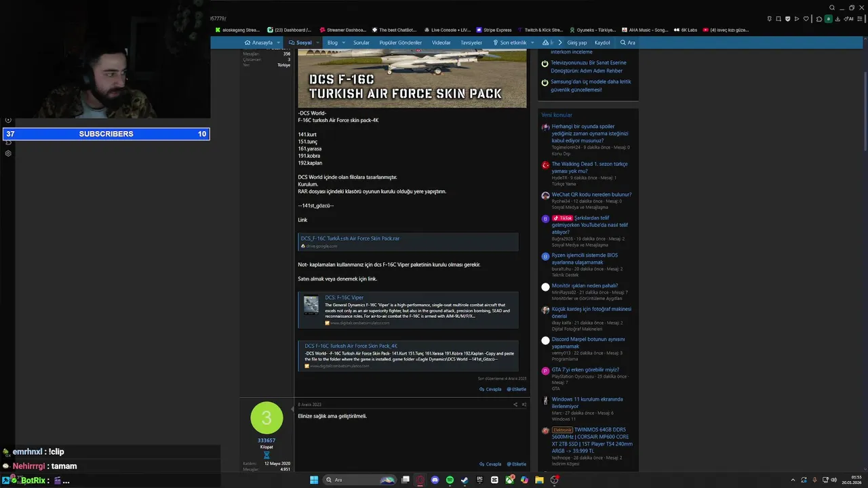Expand the Blog dropdown arrow
This screenshot has height=488, width=868.
coord(344,42)
